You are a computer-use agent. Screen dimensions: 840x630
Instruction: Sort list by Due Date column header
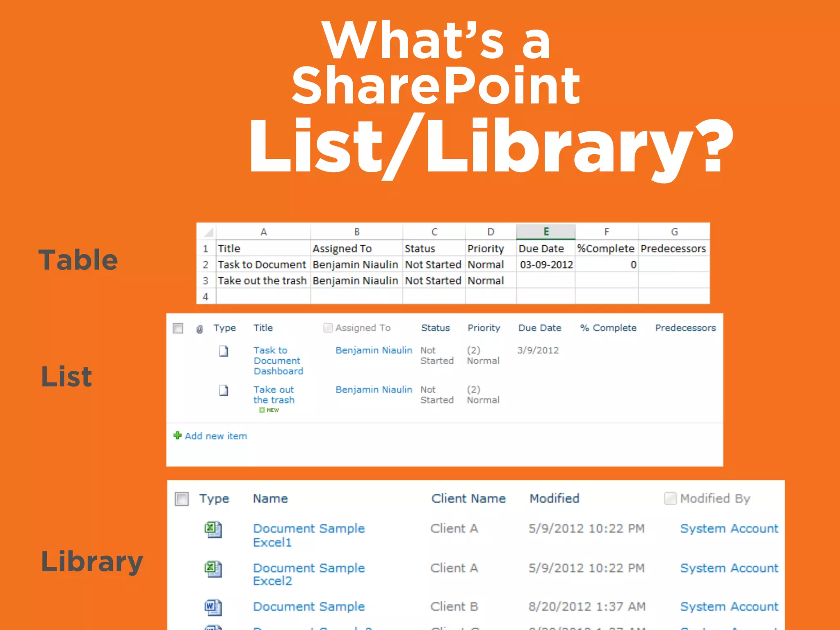[539, 328]
